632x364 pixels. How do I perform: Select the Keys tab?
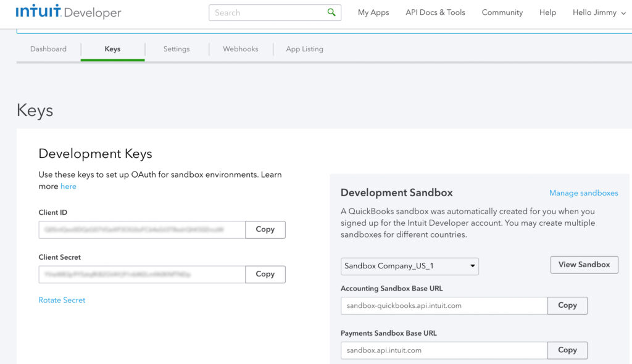tap(112, 49)
